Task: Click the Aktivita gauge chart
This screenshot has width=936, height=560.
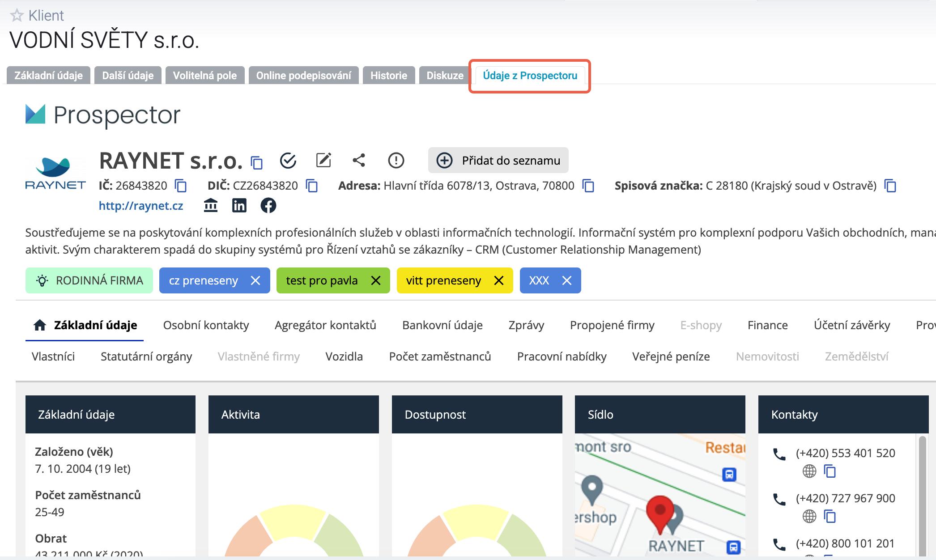Action: point(294,530)
